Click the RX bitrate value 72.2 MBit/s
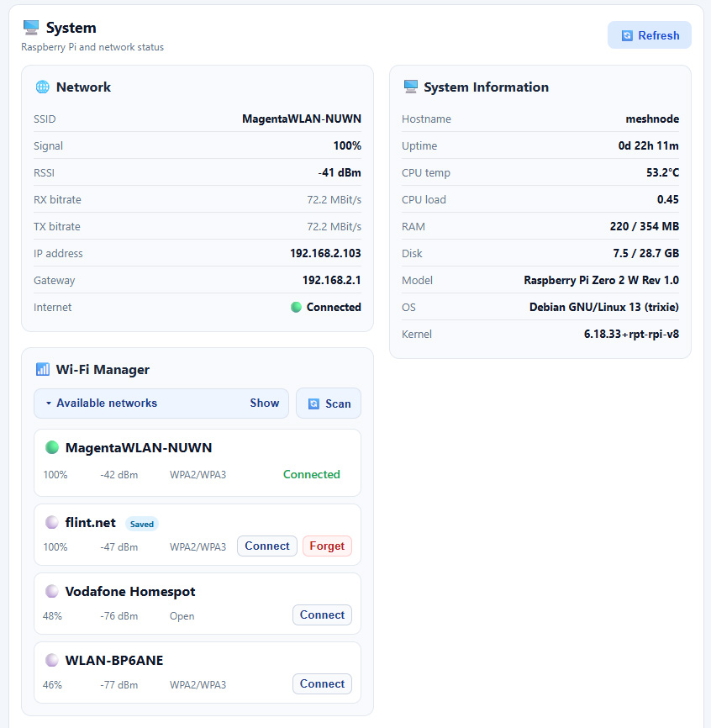 334,199
